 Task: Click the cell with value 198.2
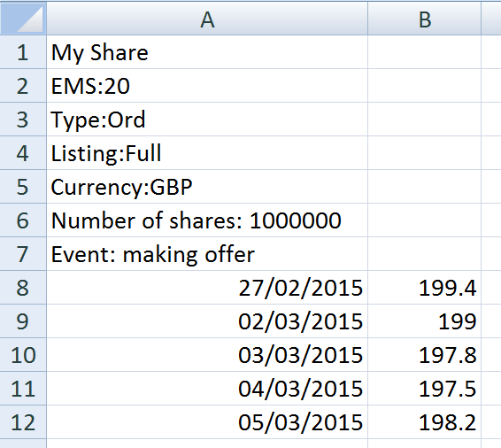tap(424, 422)
